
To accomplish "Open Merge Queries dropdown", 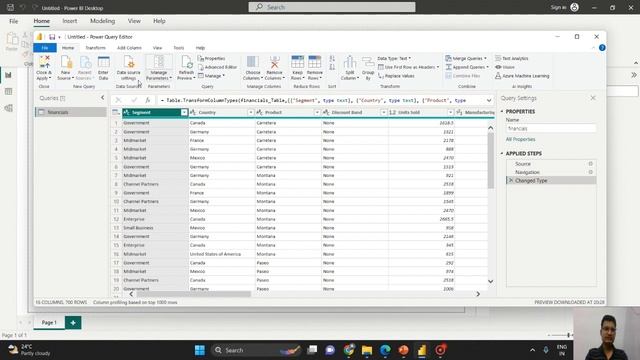I will point(466,58).
